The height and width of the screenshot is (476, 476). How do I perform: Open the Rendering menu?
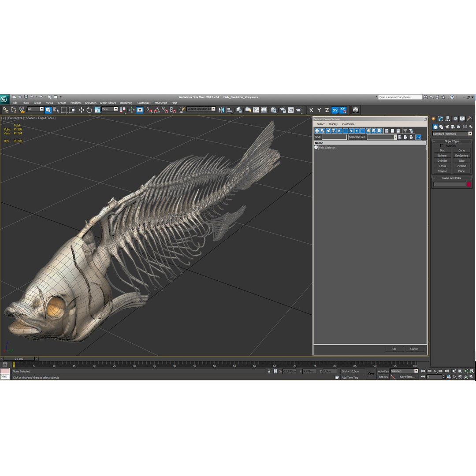126,103
